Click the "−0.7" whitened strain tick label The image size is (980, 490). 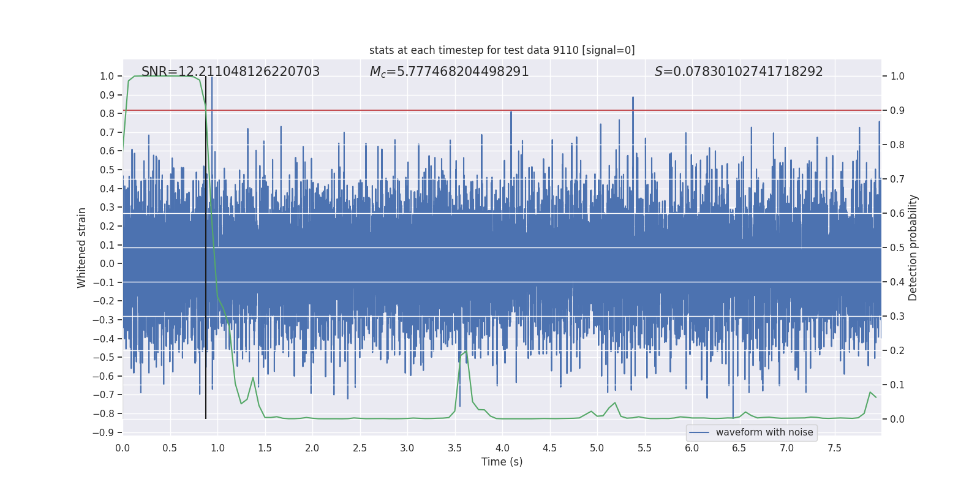(x=104, y=394)
